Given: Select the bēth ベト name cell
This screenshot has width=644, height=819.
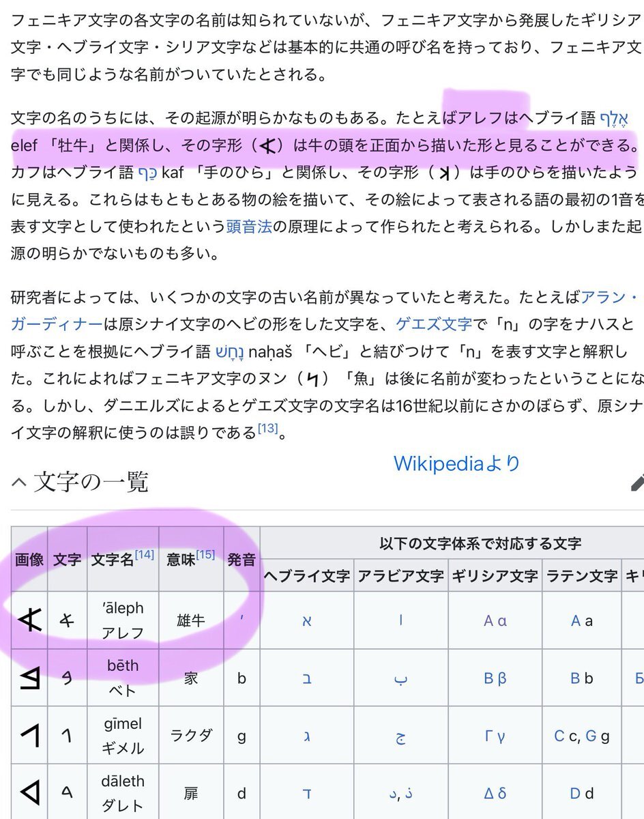Looking at the screenshot, I should tap(123, 678).
